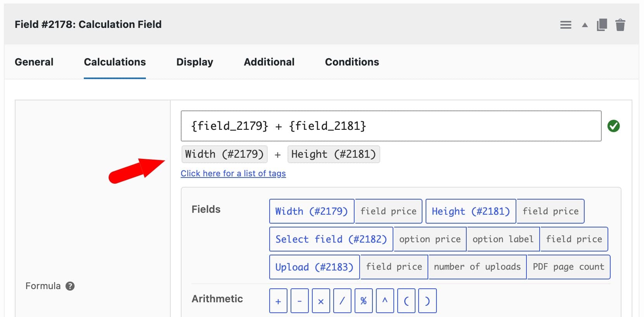Go to the Additional tab
This screenshot has width=644, height=317.
269,62
